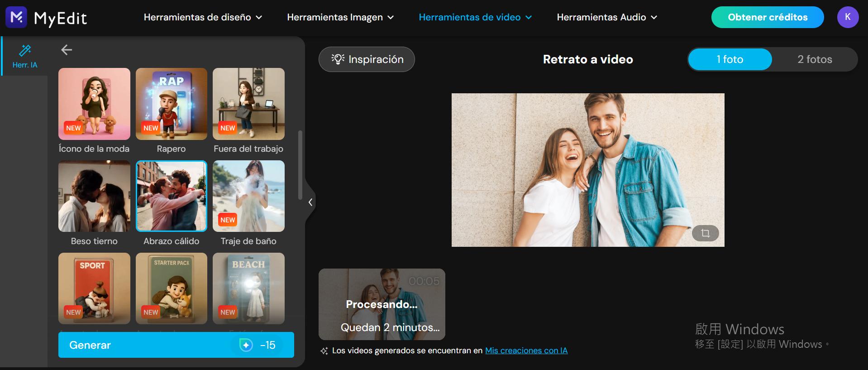Click the Quedan 2 minutos status text
The height and width of the screenshot is (370, 868).
point(390,327)
